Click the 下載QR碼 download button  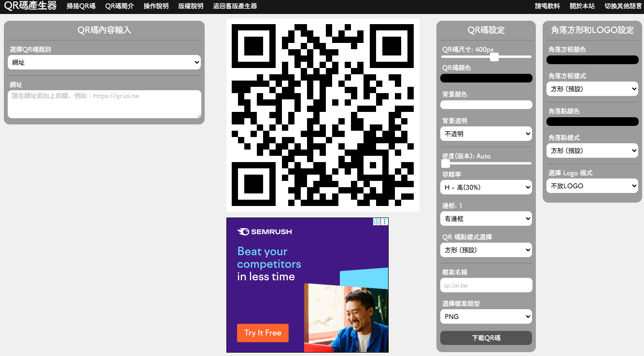coord(486,338)
